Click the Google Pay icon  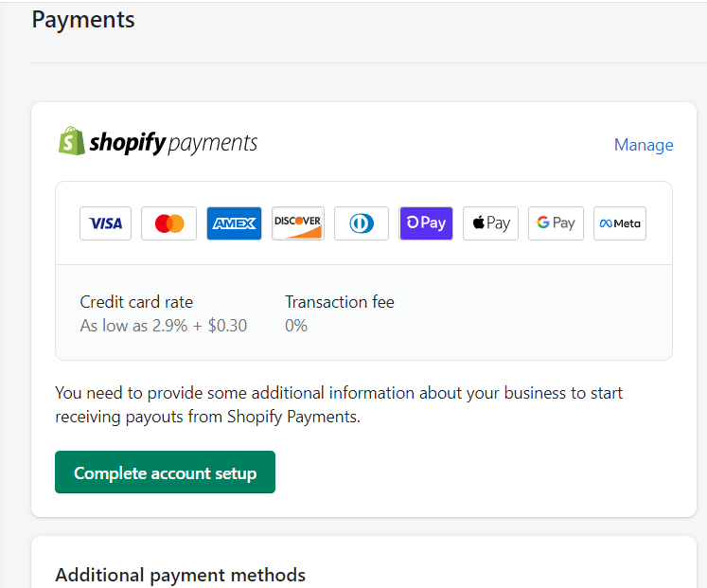pyautogui.click(x=556, y=223)
